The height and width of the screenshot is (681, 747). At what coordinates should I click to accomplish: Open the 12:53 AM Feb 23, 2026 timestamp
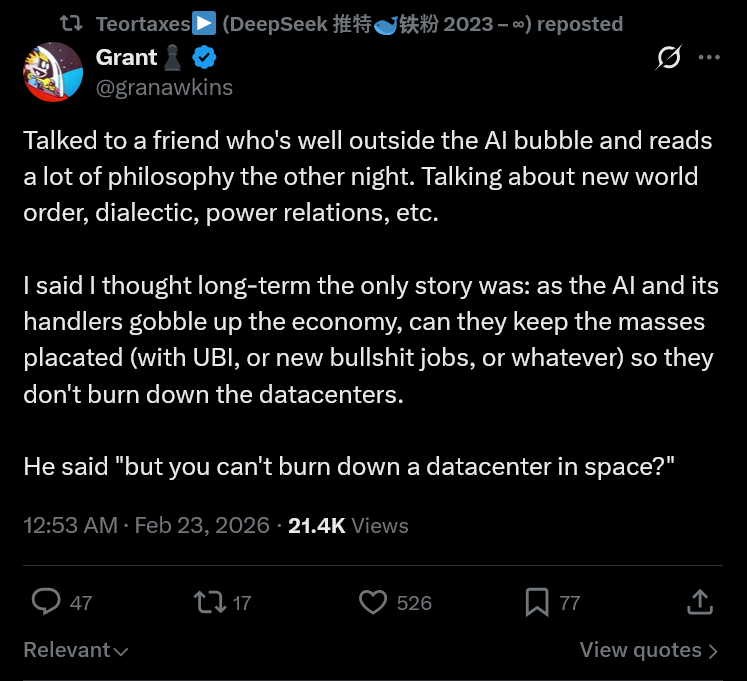click(x=146, y=525)
